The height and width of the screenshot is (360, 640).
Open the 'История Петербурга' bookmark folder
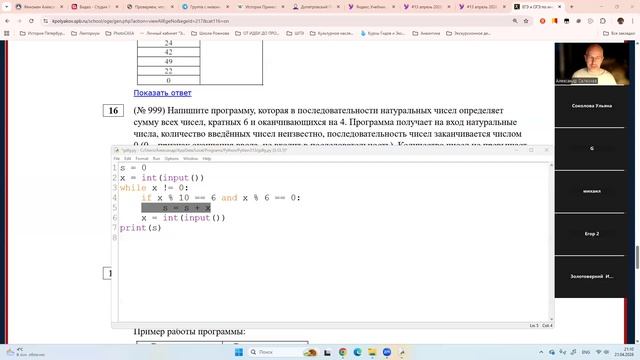42,33
